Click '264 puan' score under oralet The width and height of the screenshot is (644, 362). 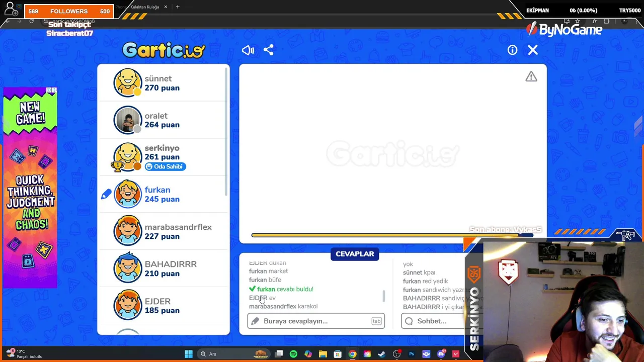[x=162, y=125]
